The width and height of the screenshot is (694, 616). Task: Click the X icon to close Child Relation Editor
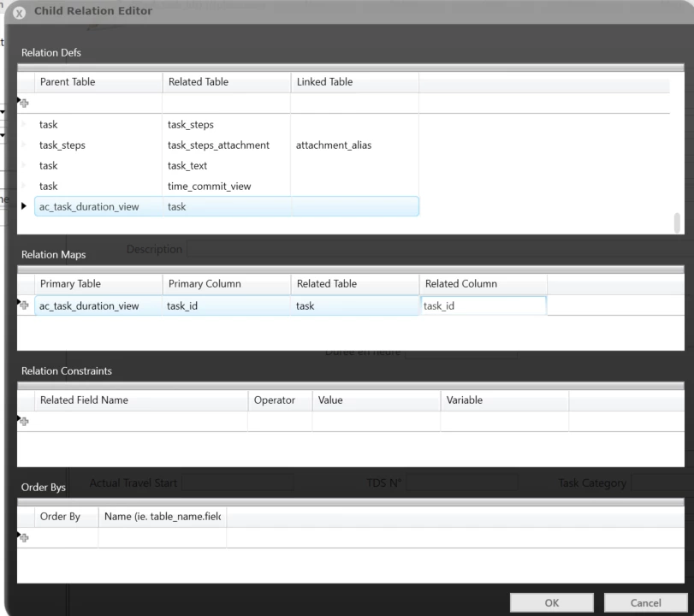click(x=18, y=12)
